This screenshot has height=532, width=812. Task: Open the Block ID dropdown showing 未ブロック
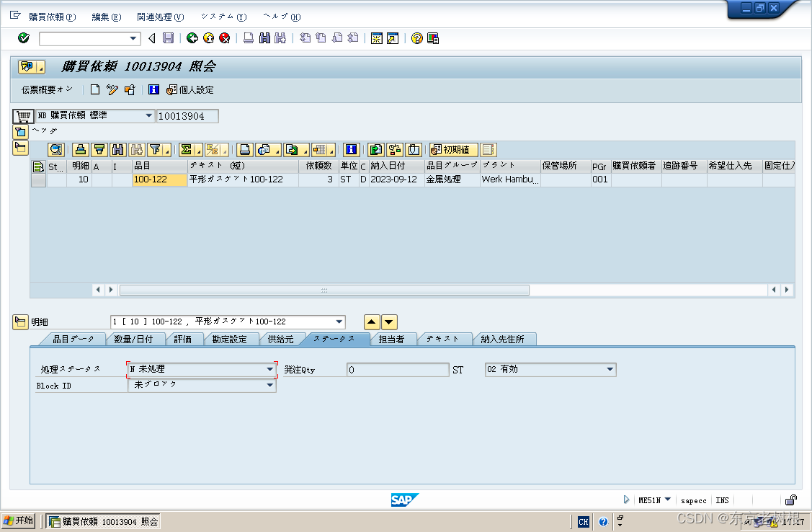[x=270, y=385]
